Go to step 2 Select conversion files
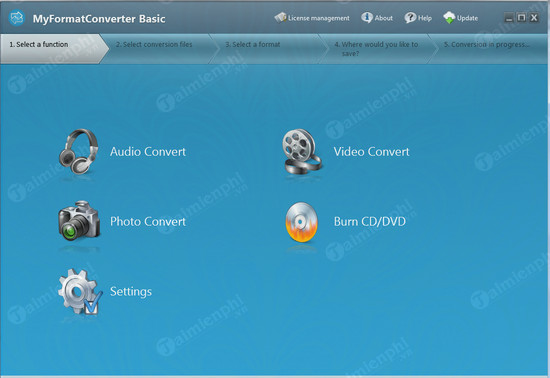 click(160, 48)
